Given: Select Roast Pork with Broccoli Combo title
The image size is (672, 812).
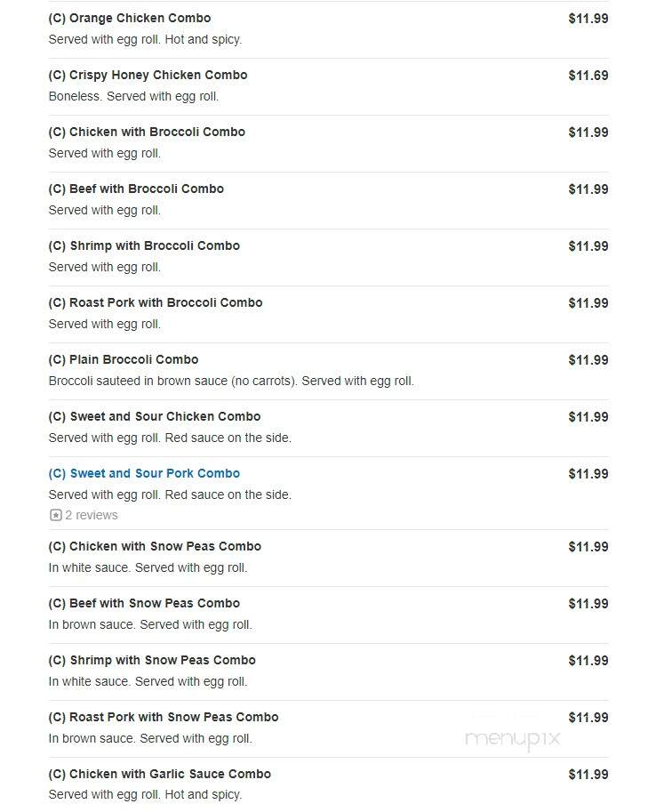Looking at the screenshot, I should (x=156, y=303).
